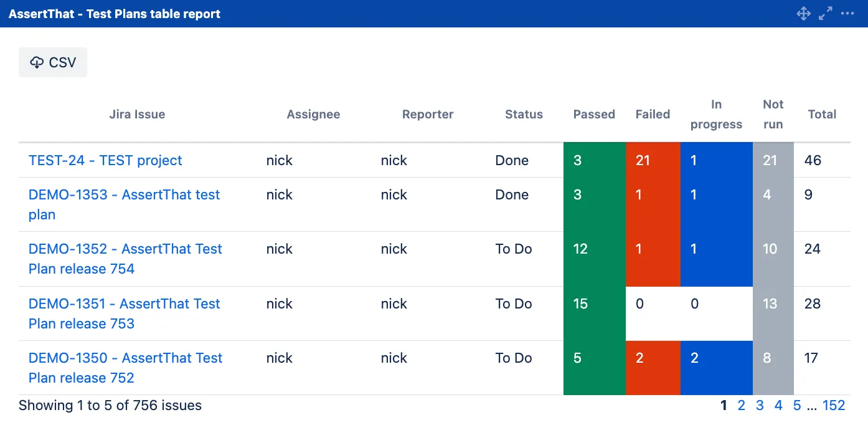This screenshot has height=435, width=868.
Task: Go to page 4 of results
Action: 778,406
